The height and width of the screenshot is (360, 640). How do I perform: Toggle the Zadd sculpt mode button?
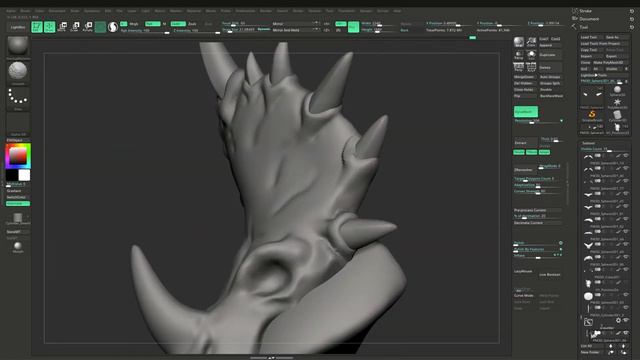coord(178,24)
